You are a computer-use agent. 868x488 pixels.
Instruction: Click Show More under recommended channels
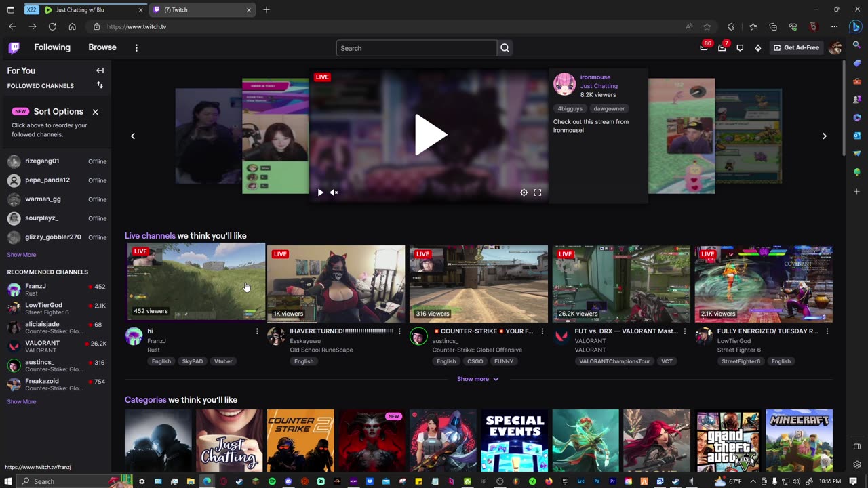pyautogui.click(x=22, y=402)
